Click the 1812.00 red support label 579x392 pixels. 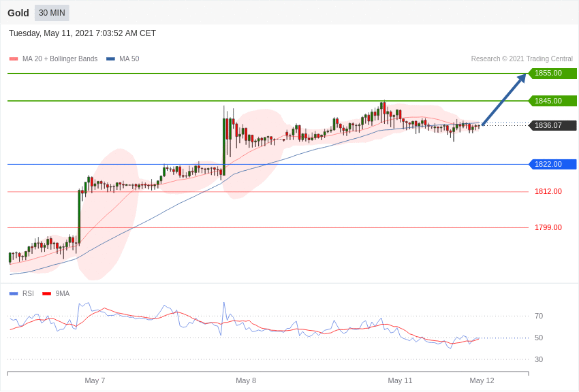[x=548, y=191]
